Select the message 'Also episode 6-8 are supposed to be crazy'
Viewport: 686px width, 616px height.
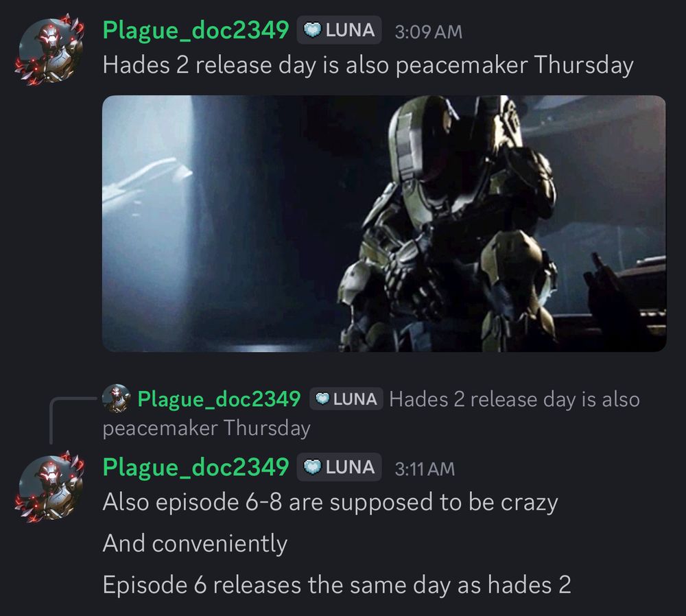pos(331,502)
